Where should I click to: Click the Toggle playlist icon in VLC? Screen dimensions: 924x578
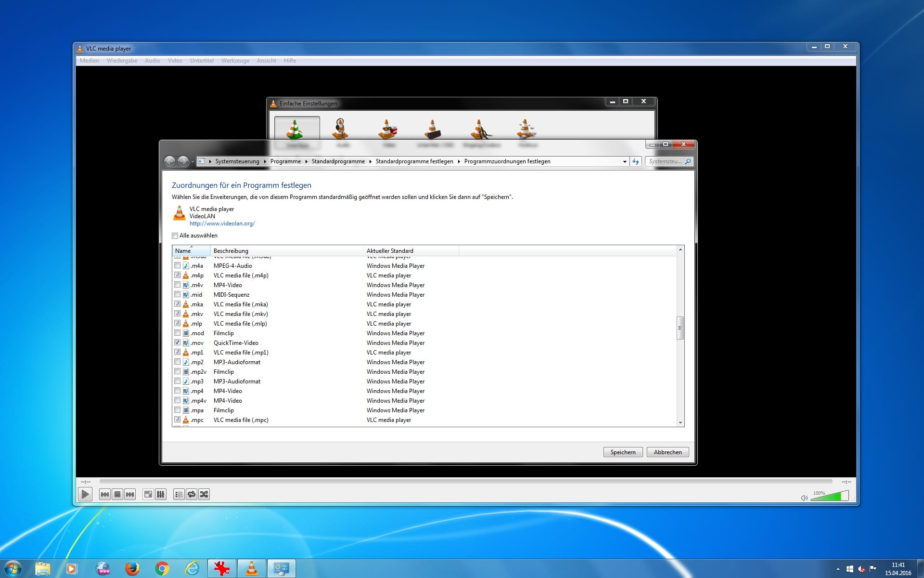coord(178,494)
